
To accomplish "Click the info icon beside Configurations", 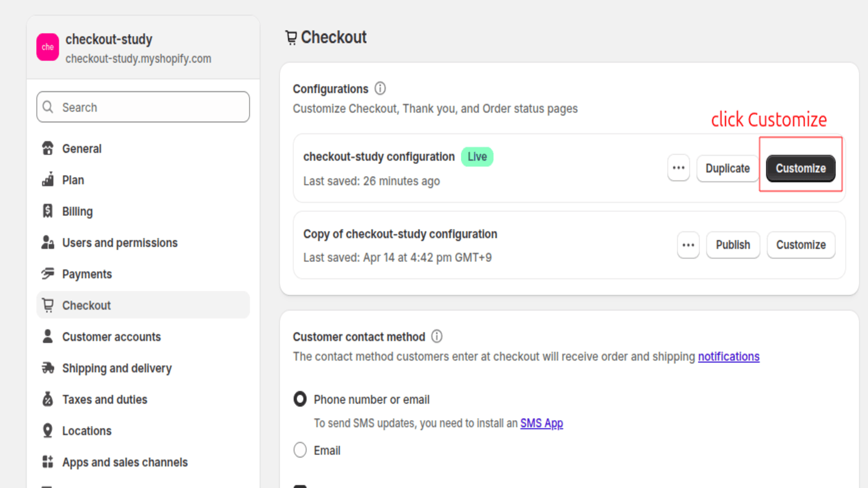I will click(380, 88).
